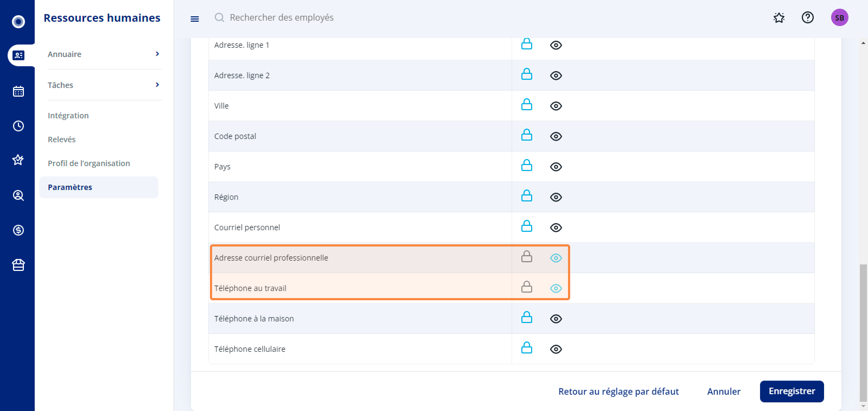Screen dimensions: 868x411
Task: Open the home logo icon in sidebar
Action: 18,21
